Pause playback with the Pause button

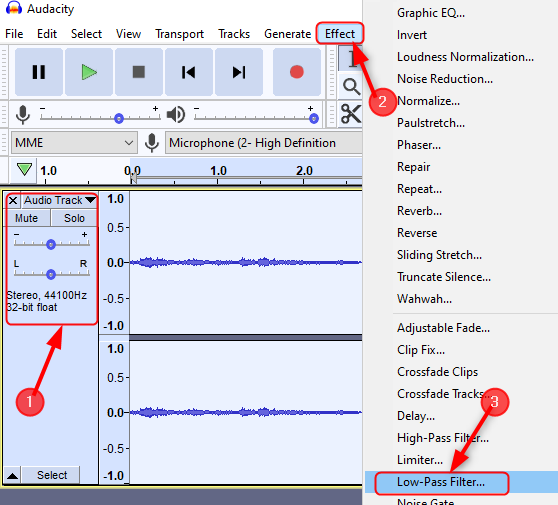[x=39, y=72]
